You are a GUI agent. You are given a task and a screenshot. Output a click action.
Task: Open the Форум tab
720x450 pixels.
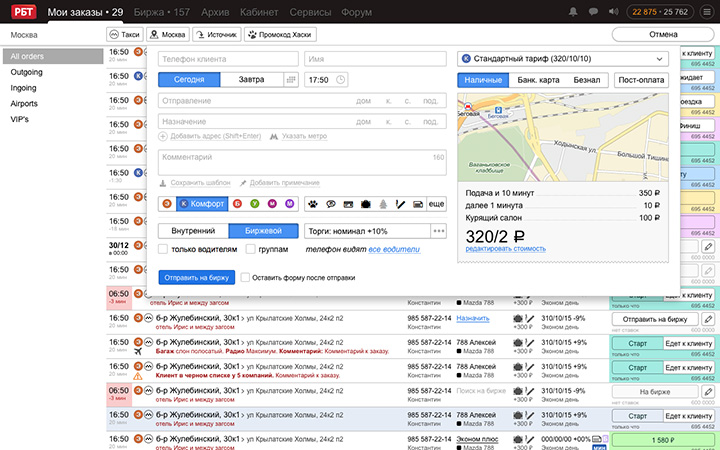(x=356, y=12)
